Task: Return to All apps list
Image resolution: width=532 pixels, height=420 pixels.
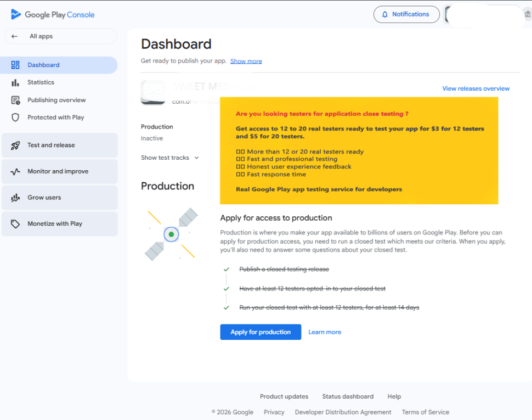Action: pos(61,36)
